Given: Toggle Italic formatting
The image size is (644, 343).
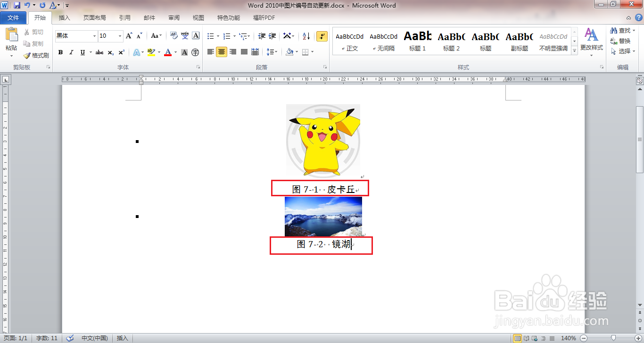Looking at the screenshot, I should (71, 52).
